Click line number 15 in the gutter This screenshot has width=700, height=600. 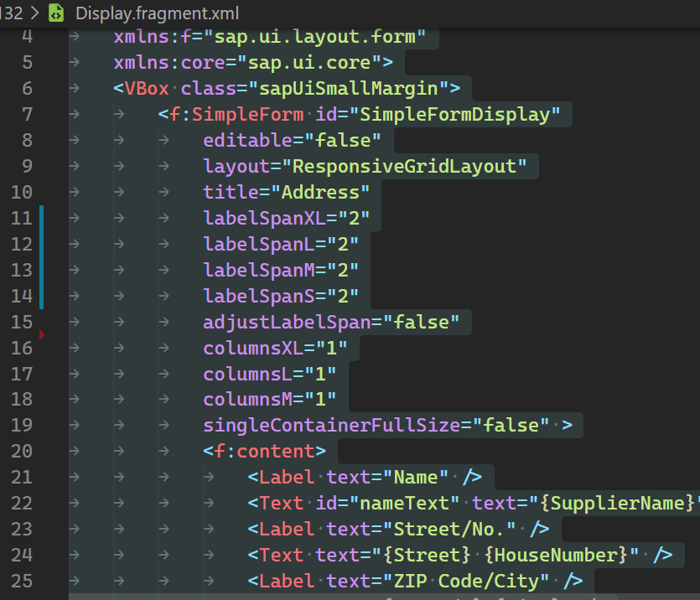(x=22, y=322)
